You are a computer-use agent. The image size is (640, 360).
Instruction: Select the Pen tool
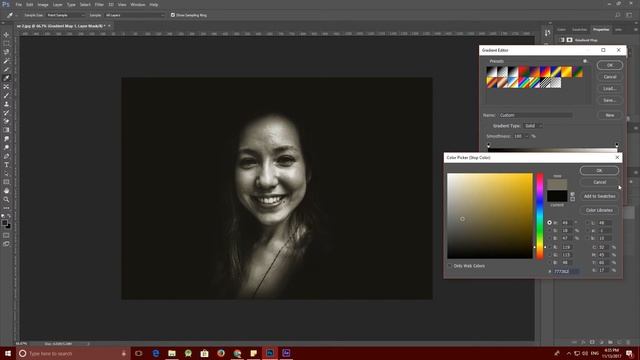[6, 156]
